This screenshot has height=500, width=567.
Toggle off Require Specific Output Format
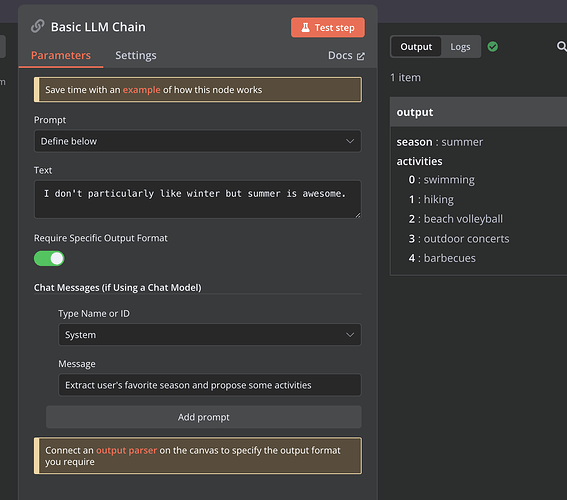tap(49, 258)
